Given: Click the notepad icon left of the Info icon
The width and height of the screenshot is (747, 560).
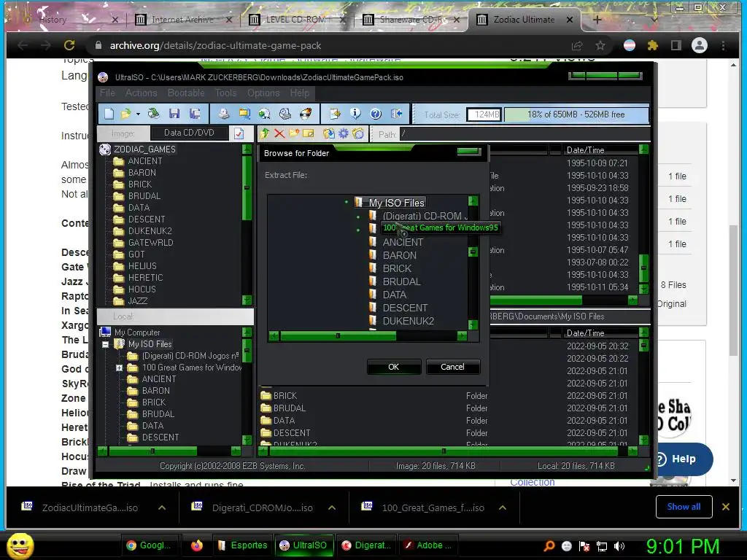Looking at the screenshot, I should 335,114.
